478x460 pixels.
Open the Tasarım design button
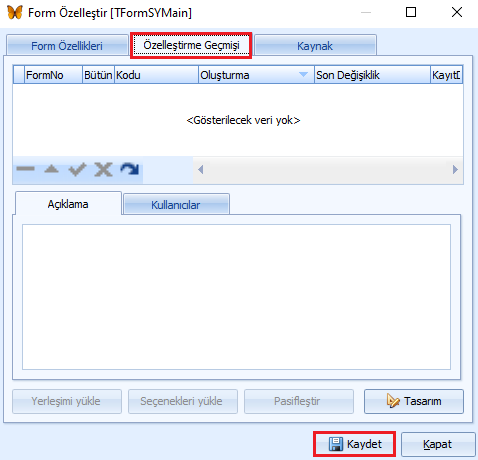(414, 401)
